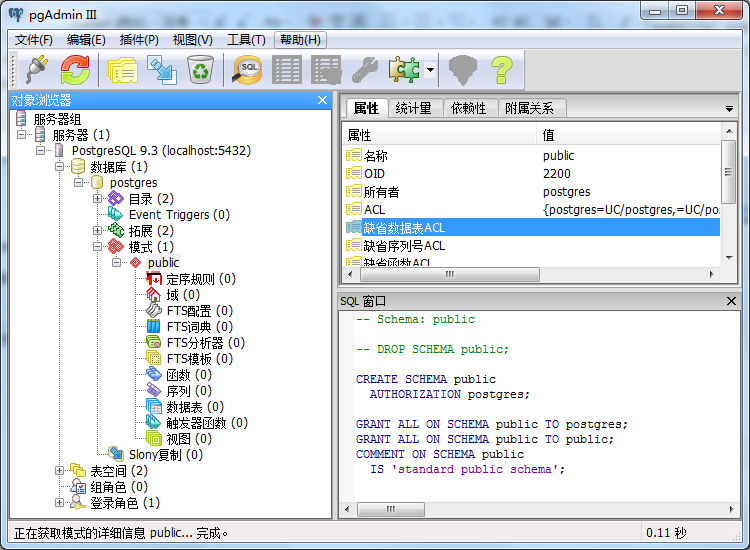Click the properties pane vertical scrollbar thumb

728,172
